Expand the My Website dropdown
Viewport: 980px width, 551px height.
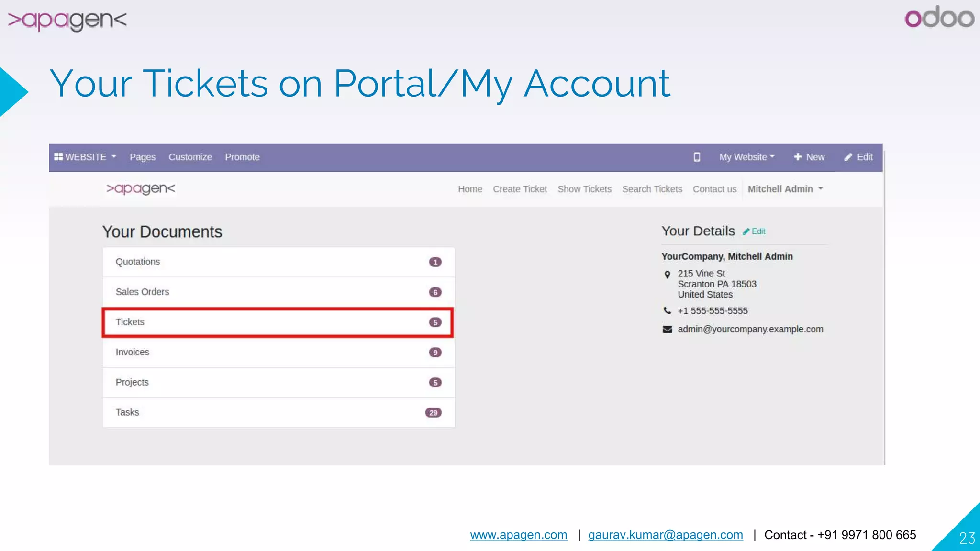coord(746,157)
